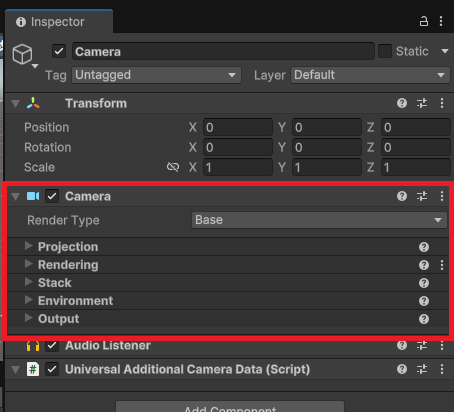This screenshot has width=454, height=412.
Task: Click the GameObject cube icon picker
Action: [23, 54]
